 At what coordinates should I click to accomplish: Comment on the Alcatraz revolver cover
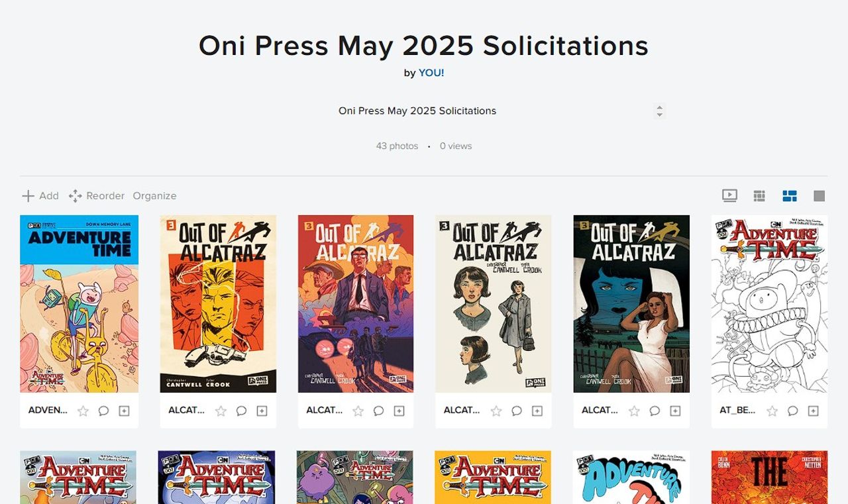tap(241, 411)
